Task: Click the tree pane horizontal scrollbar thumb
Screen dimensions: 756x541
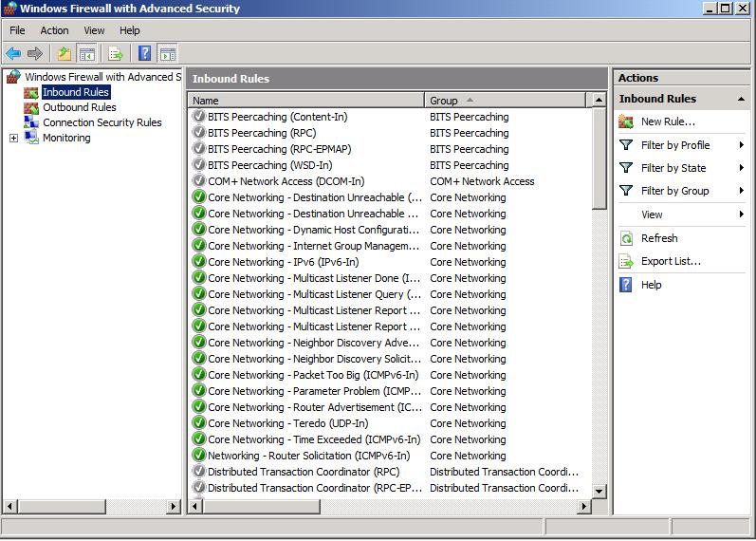Action: click(62, 506)
